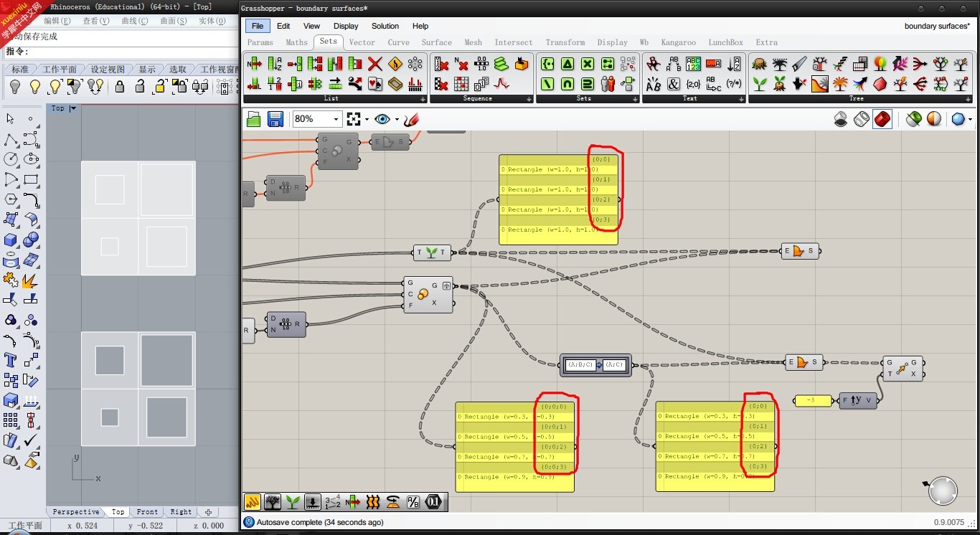Viewport: 980px width, 535px height.
Task: Select the tree stump Trim Tree icon
Action: coord(760,64)
